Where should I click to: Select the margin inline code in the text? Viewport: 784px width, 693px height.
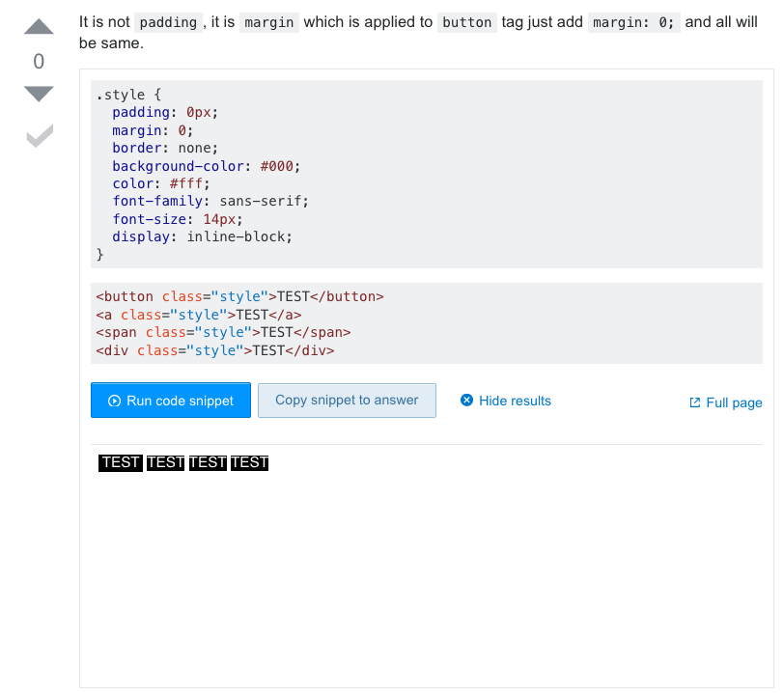coord(270,20)
